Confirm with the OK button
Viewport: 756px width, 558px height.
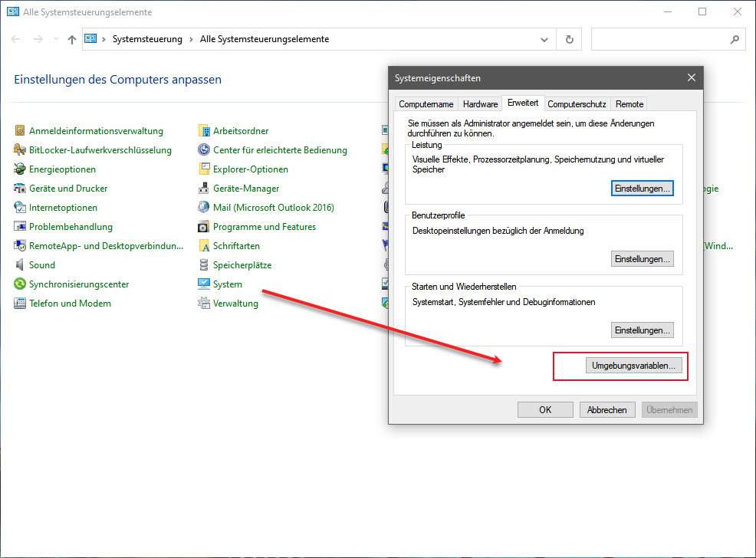(x=545, y=409)
